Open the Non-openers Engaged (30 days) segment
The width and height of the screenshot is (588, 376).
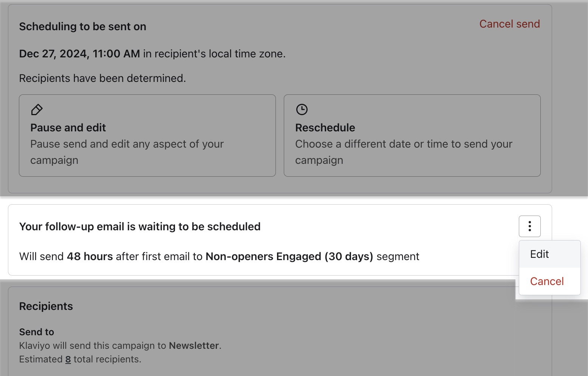(x=289, y=256)
